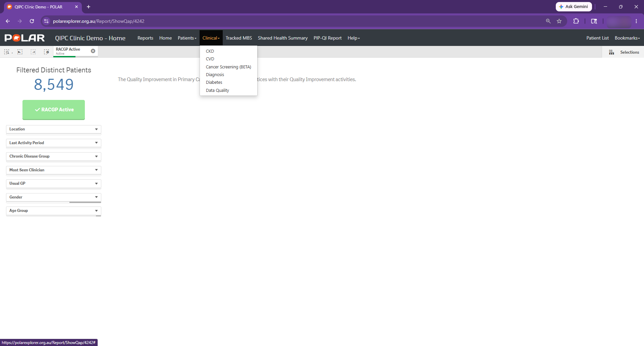
Task: View site information icon
Action: tap(46, 21)
